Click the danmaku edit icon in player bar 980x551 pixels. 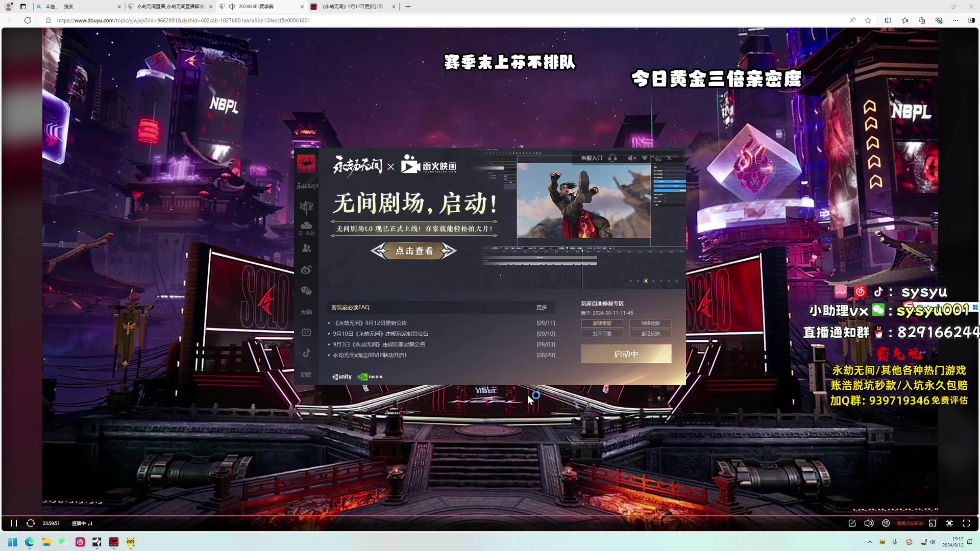(852, 523)
